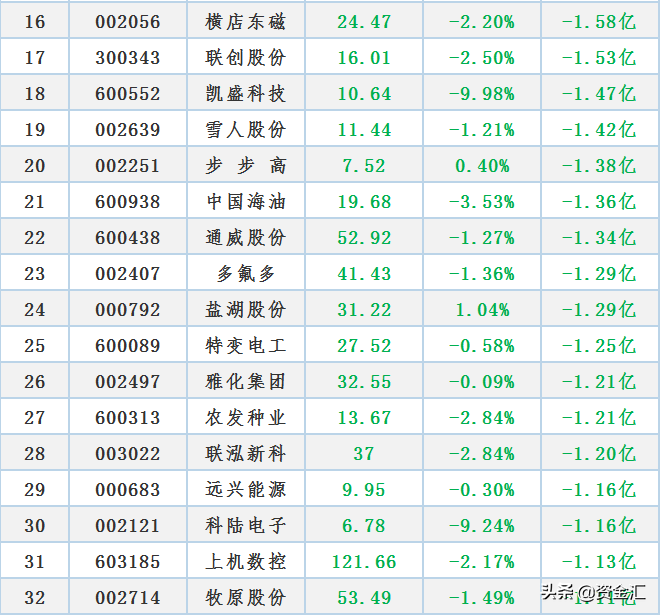Click the 1.04% change value
This screenshot has height=615, width=660.
pyautogui.click(x=482, y=310)
